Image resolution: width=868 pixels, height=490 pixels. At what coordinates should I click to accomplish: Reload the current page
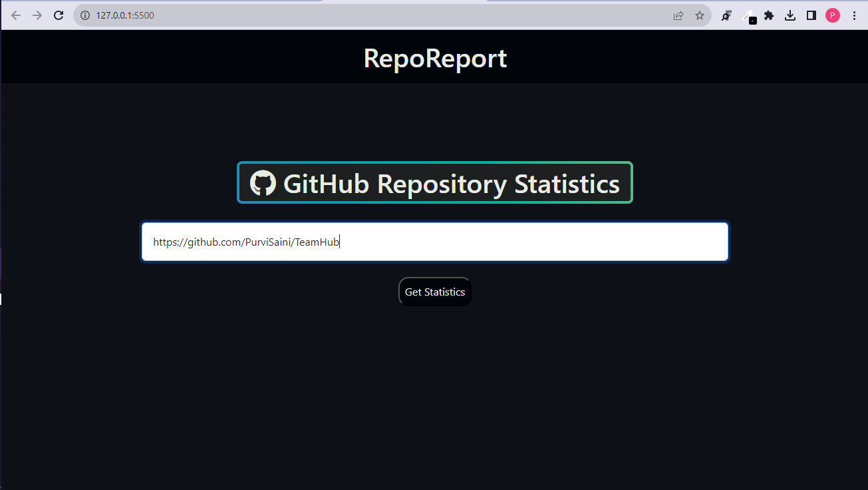[59, 15]
